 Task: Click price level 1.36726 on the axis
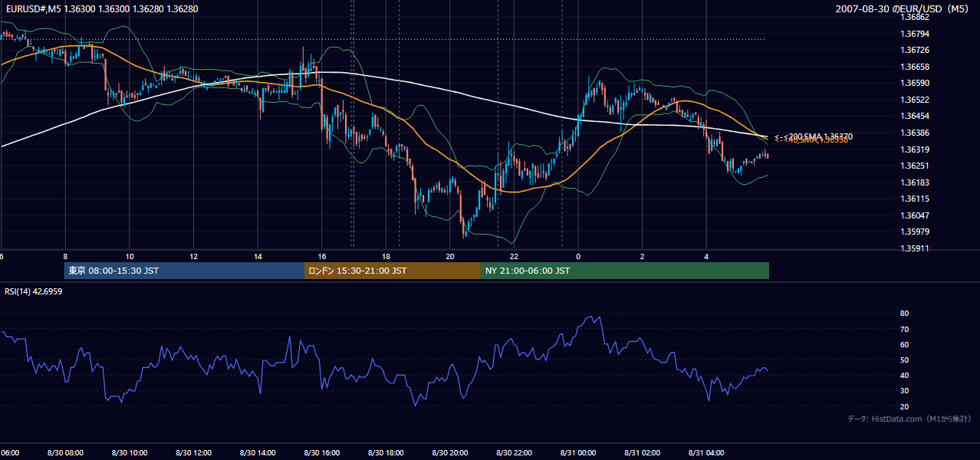(x=914, y=50)
